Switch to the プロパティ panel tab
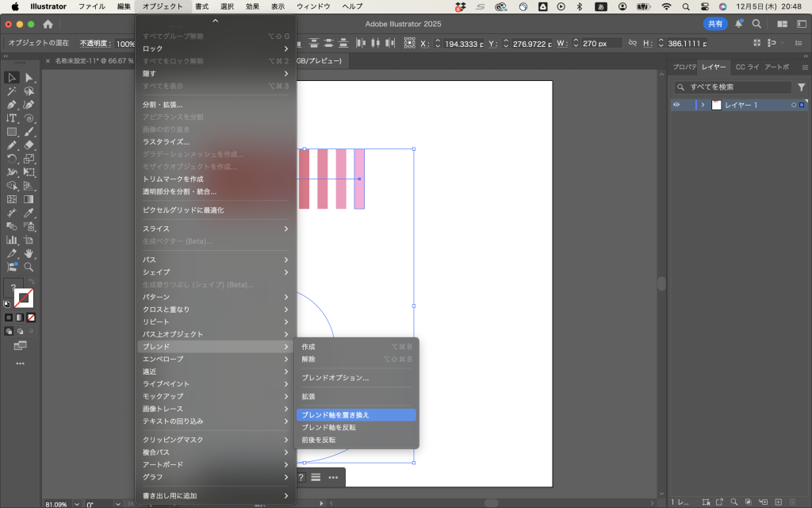 click(683, 67)
